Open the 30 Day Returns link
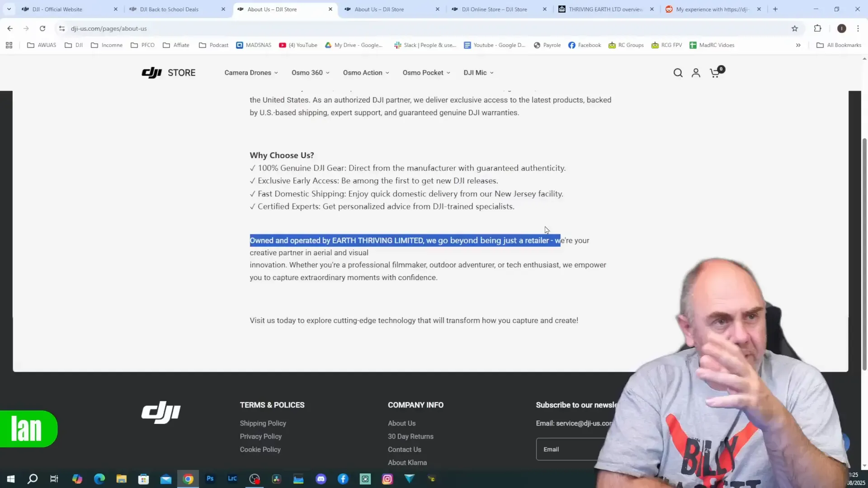 [410, 436]
